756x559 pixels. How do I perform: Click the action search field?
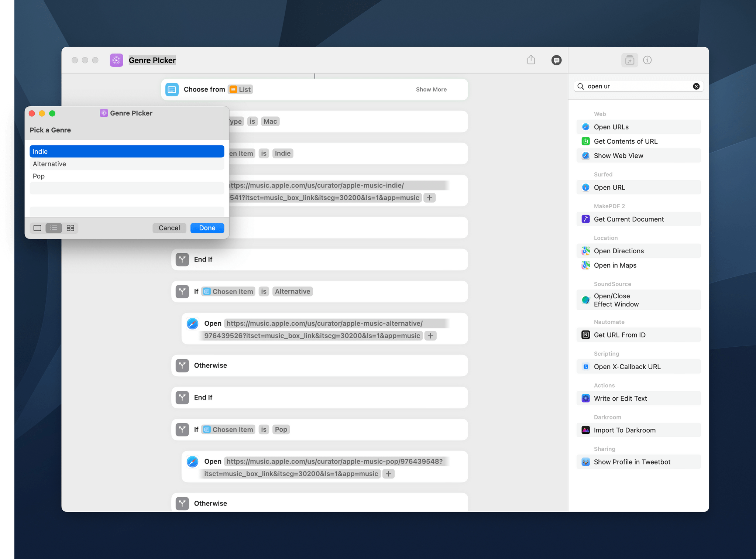click(639, 86)
